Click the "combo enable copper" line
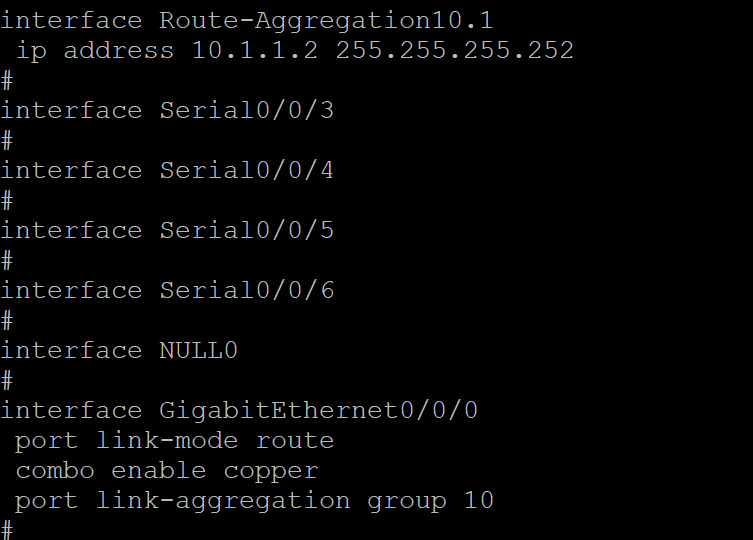This screenshot has width=753, height=540. tap(166, 470)
